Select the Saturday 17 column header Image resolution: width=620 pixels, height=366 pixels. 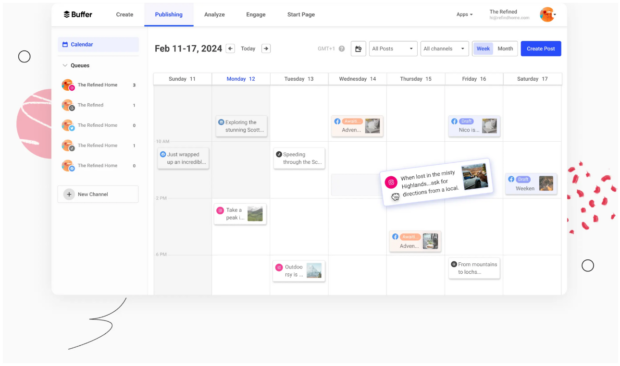(x=533, y=79)
